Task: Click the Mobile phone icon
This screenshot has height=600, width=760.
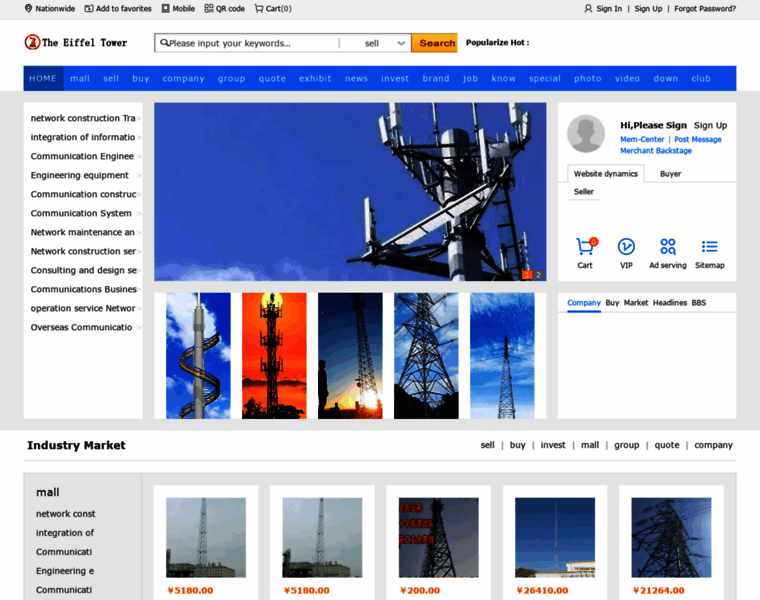Action: pyautogui.click(x=166, y=8)
